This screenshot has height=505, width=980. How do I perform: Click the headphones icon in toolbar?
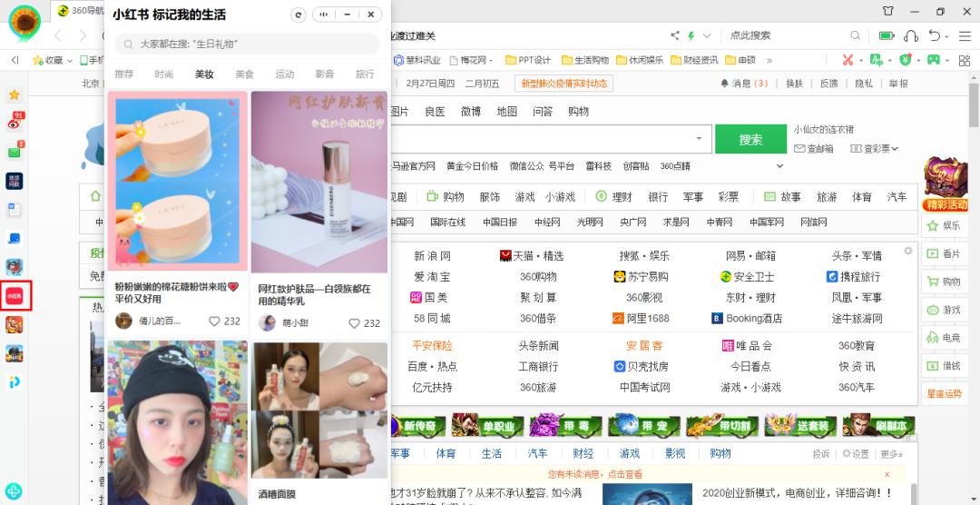click(x=911, y=35)
